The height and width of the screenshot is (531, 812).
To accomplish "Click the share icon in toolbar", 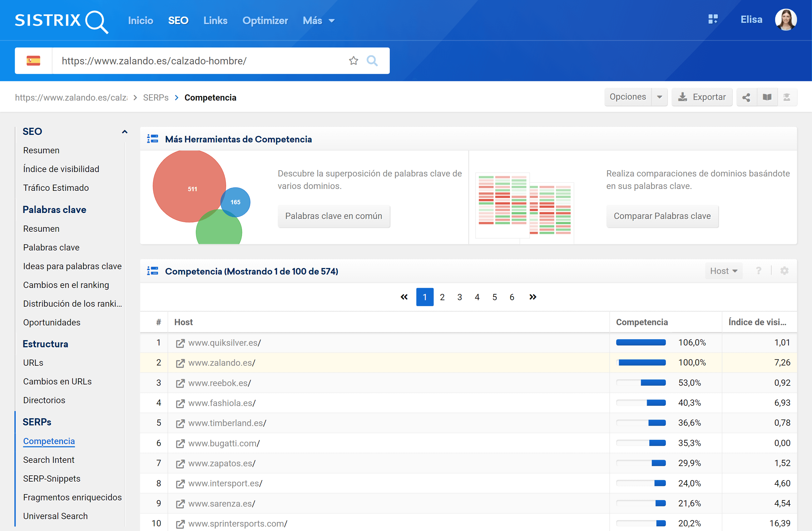I will (x=746, y=97).
